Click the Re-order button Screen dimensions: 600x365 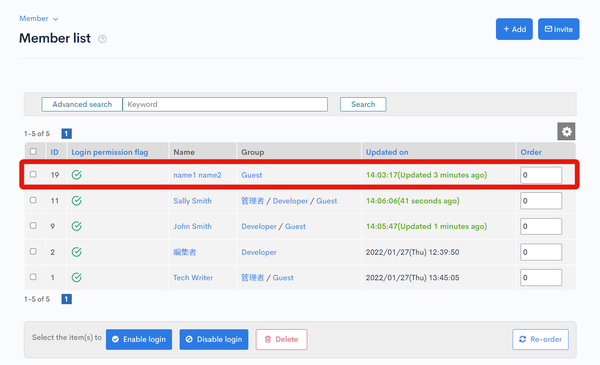click(x=540, y=339)
